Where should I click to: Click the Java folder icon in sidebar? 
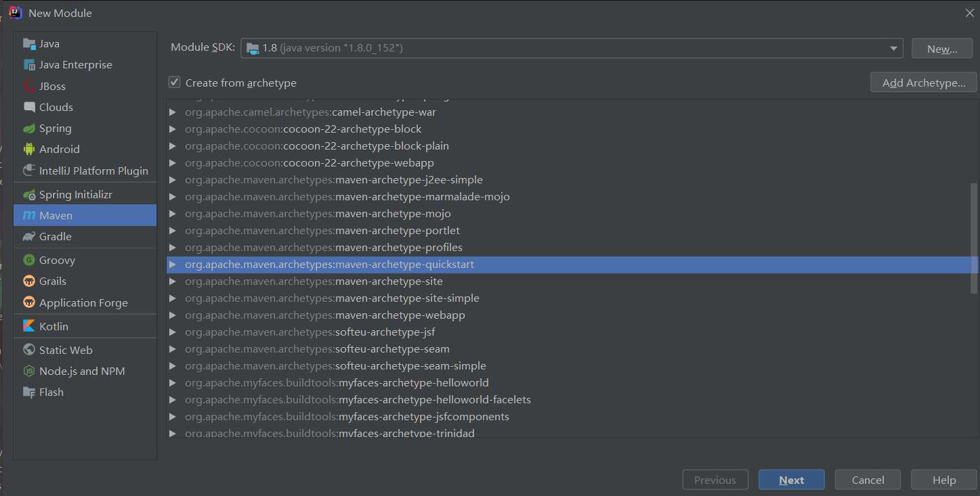(29, 44)
